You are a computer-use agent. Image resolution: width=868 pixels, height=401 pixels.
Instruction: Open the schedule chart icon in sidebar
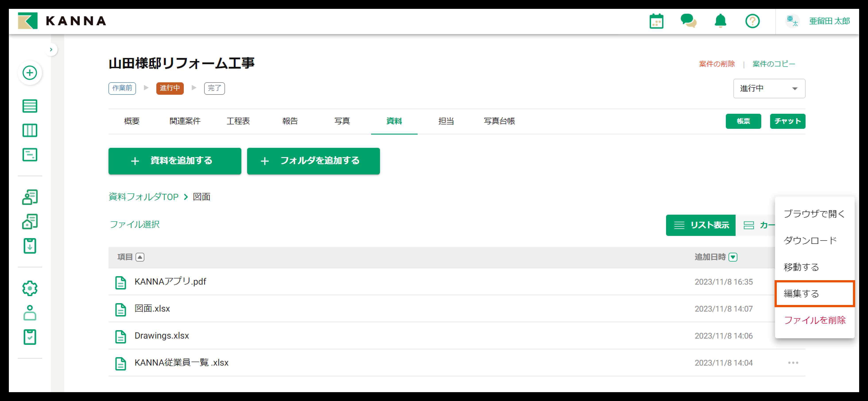click(30, 155)
